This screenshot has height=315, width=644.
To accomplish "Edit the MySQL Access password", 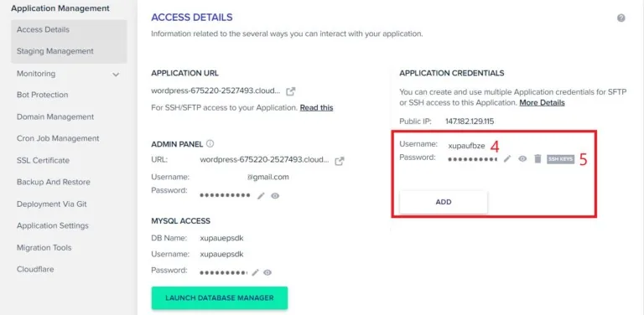I will (x=255, y=272).
